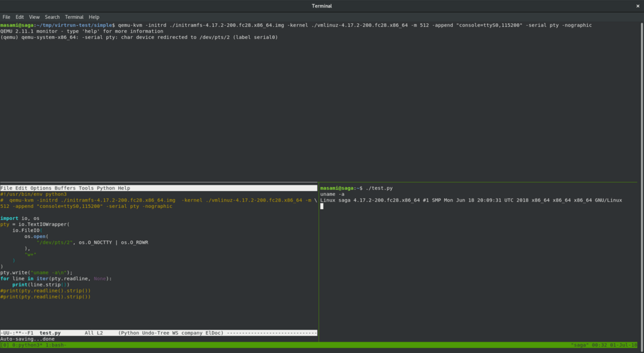The height and width of the screenshot is (353, 644).
Task: Open the terminal File menu at top
Action: click(6, 17)
